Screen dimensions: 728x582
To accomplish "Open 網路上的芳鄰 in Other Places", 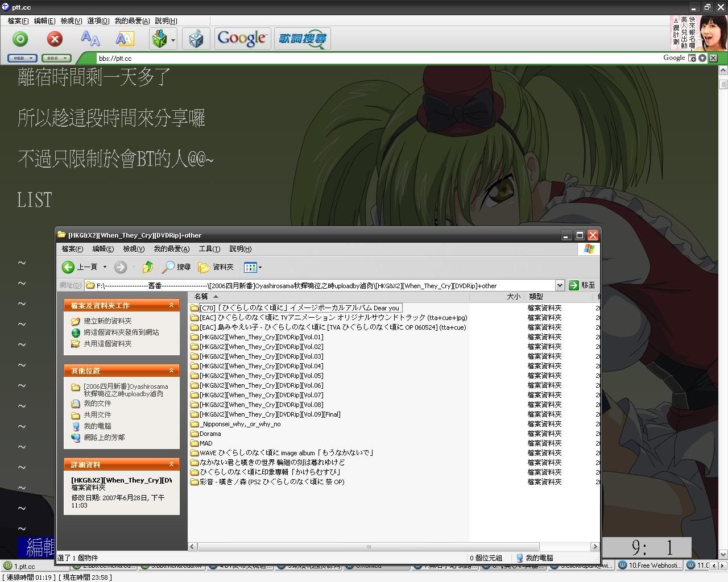I will coord(104,438).
